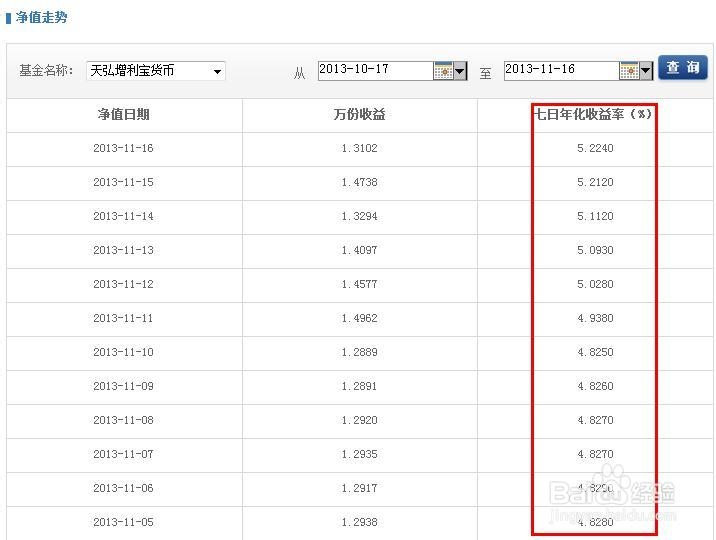Click the 5.0930 yield value
Viewport: 716px width, 540px height.
click(595, 250)
